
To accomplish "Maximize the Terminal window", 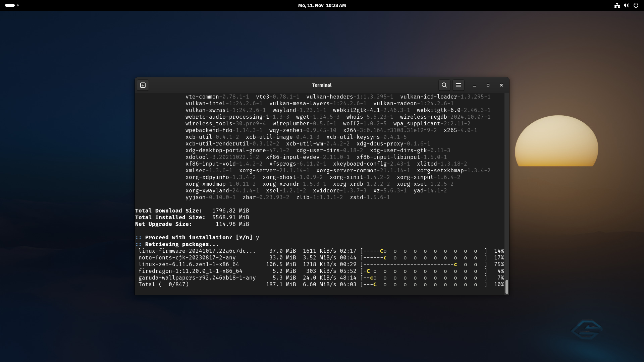I will point(488,85).
